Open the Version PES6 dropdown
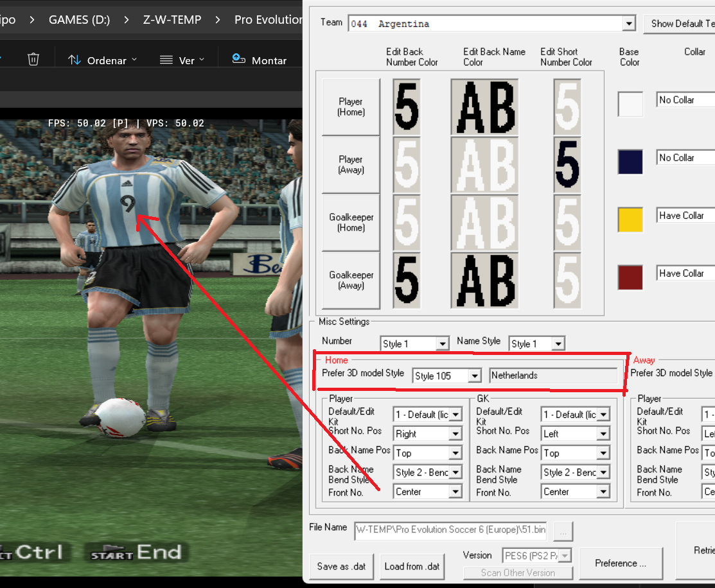Viewport: 715px width, 588px height. pyautogui.click(x=536, y=556)
